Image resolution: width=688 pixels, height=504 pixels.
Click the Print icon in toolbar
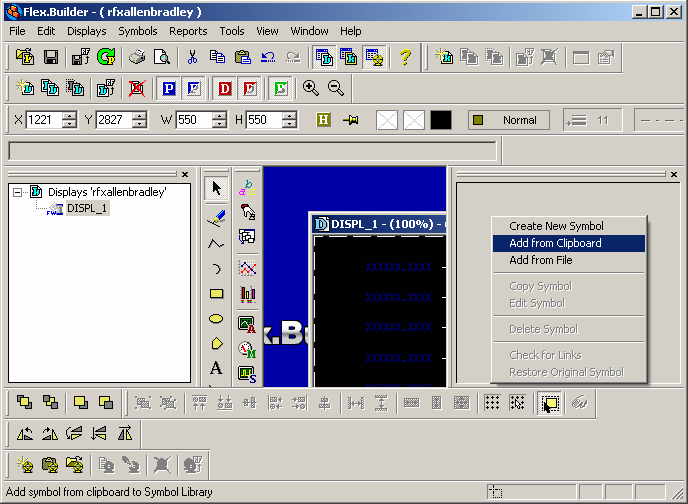tap(137, 57)
